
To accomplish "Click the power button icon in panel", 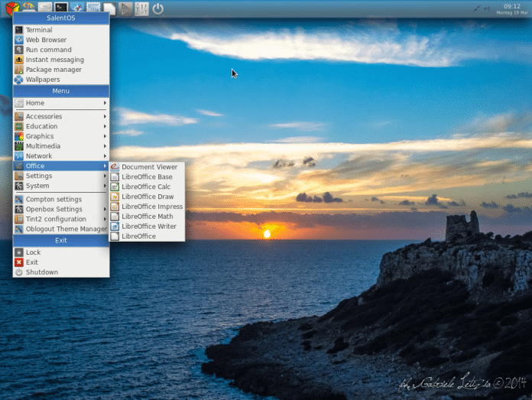I will [157, 8].
